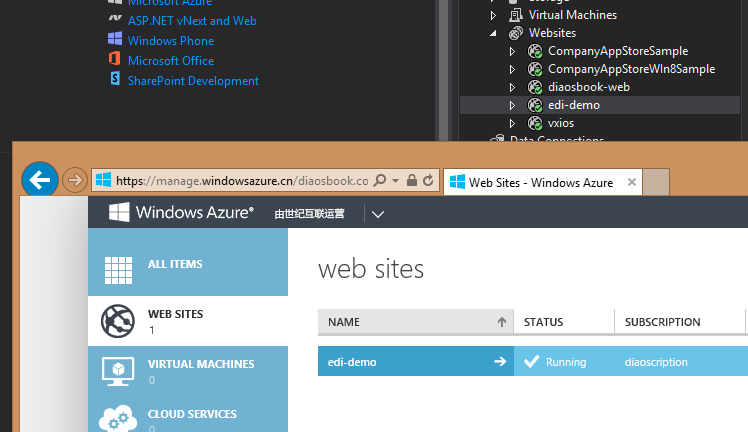748x432 pixels.
Task: Click the diaoscription subscription cell
Action: coord(656,362)
